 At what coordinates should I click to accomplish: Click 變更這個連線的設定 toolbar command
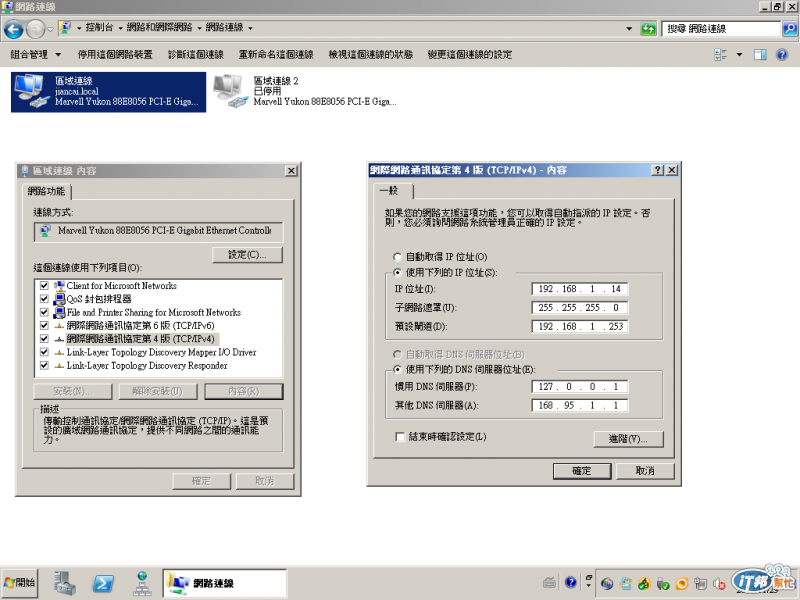pos(469,55)
